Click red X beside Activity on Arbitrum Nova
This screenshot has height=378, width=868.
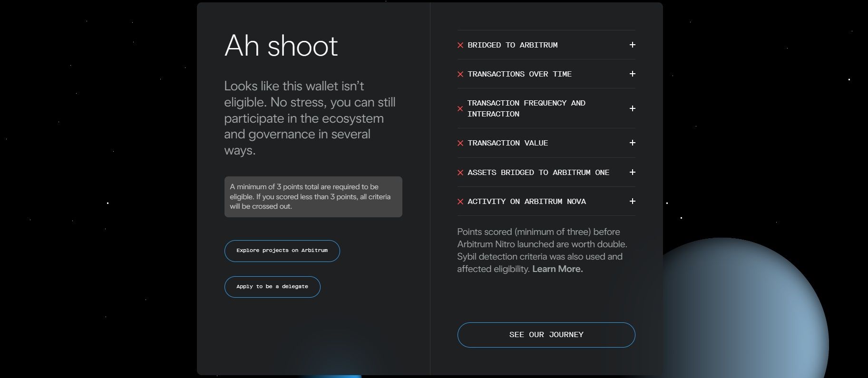tap(460, 202)
